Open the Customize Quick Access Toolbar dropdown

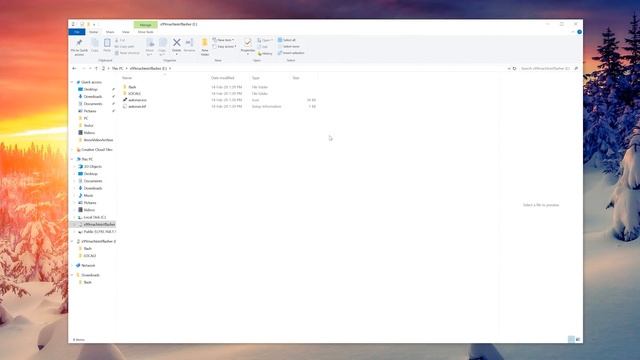click(x=94, y=24)
